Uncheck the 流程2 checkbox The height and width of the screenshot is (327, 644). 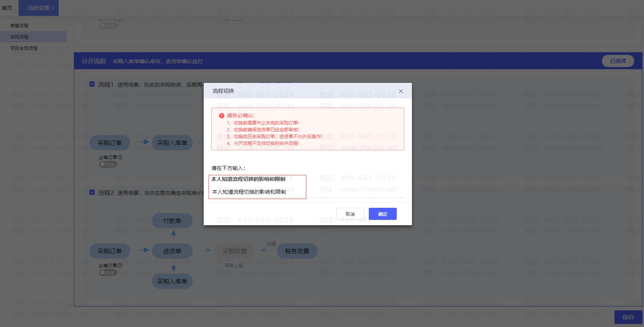click(x=92, y=192)
